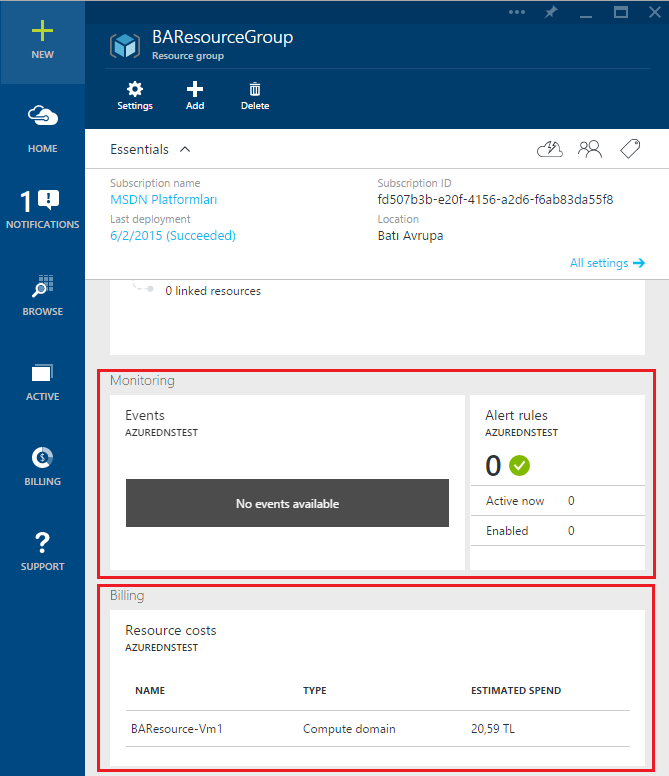Minimize the blade

586,15
